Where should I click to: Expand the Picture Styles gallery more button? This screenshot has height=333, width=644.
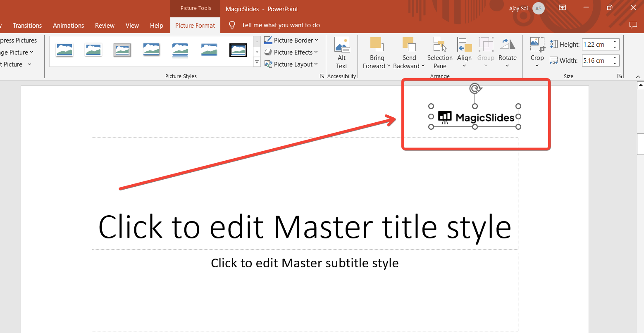click(x=257, y=62)
